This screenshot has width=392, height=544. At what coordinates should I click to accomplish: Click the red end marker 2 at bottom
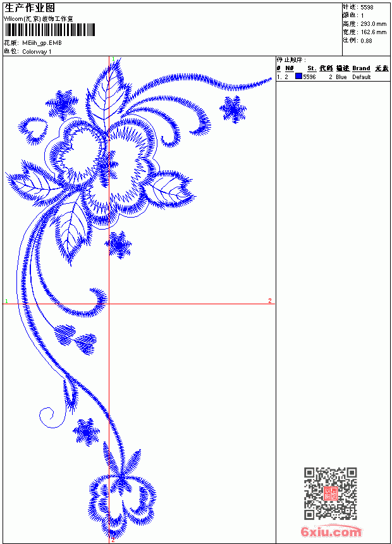pos(113,540)
